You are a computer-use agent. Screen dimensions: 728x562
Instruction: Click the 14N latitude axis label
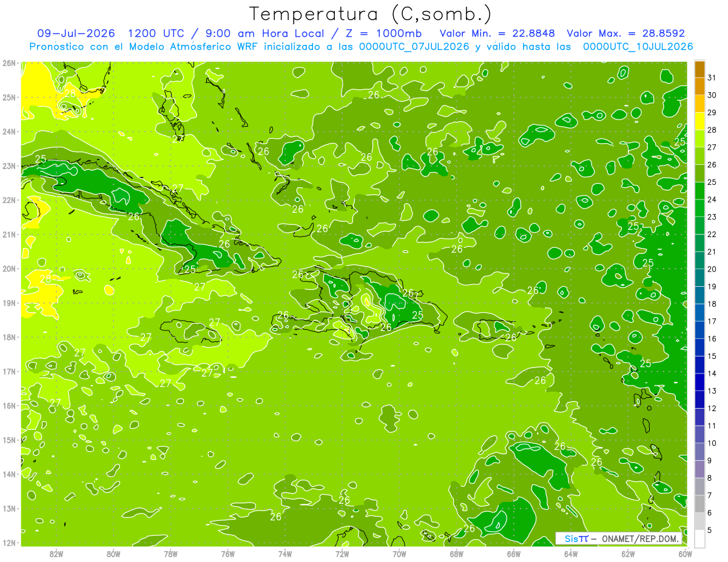[x=9, y=474]
